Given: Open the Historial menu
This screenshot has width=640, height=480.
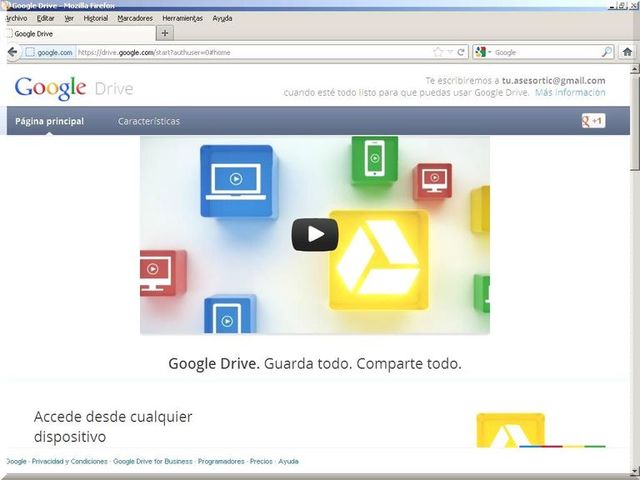Looking at the screenshot, I should coord(96,18).
